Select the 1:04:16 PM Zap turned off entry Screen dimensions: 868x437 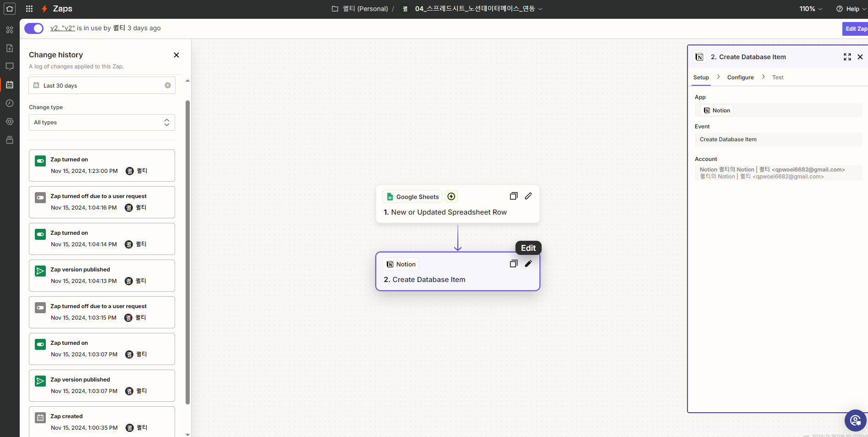(102, 202)
